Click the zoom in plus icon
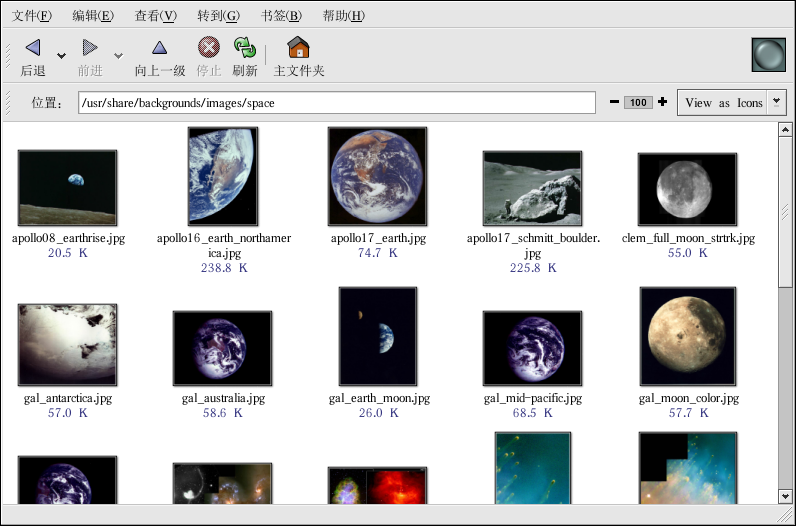796x526 pixels. [662, 102]
